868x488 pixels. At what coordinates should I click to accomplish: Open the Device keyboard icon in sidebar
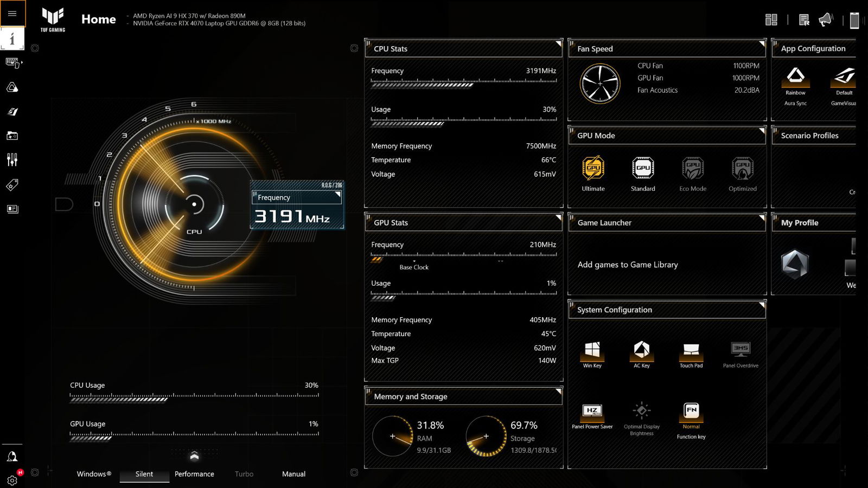(x=13, y=63)
